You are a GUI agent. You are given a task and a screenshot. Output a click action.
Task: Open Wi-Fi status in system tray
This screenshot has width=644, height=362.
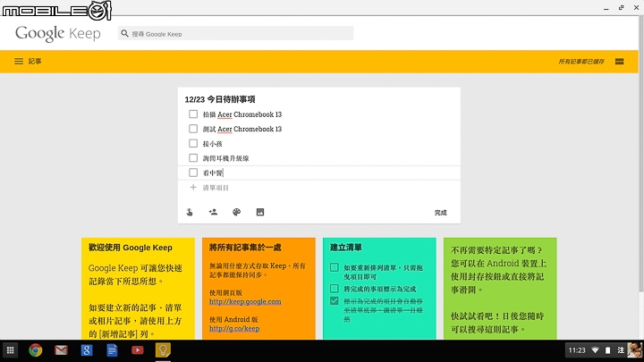[x=595, y=350]
